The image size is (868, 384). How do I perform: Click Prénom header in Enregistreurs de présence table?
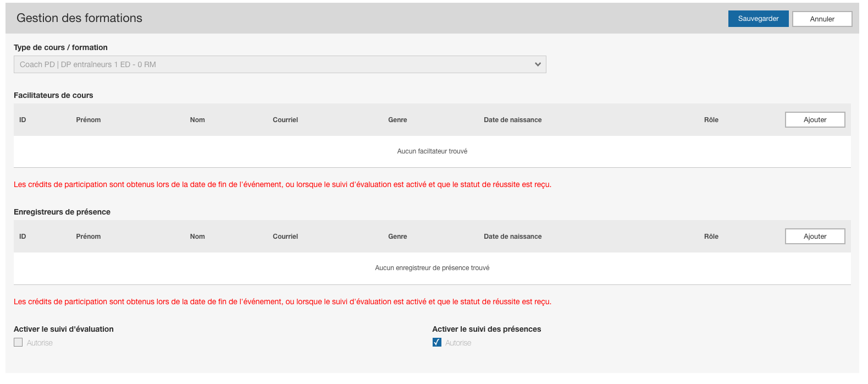pyautogui.click(x=89, y=237)
